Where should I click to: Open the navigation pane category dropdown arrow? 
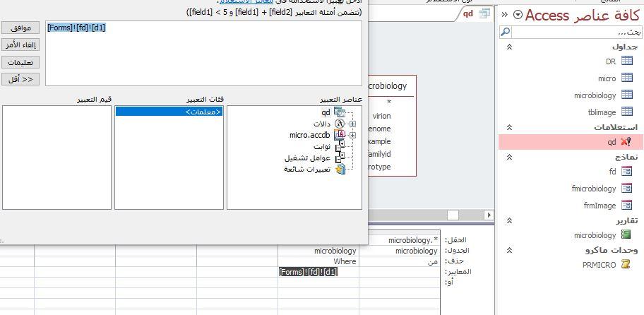(x=518, y=16)
